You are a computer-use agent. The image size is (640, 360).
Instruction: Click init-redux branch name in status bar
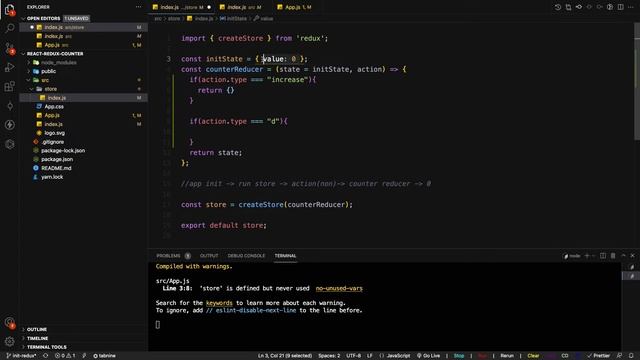pyautogui.click(x=21, y=356)
